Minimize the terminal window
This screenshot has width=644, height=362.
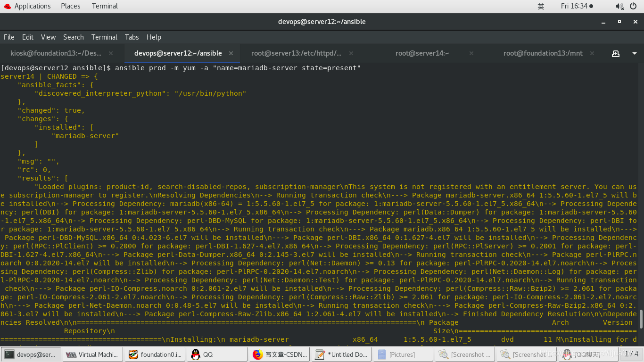(603, 22)
